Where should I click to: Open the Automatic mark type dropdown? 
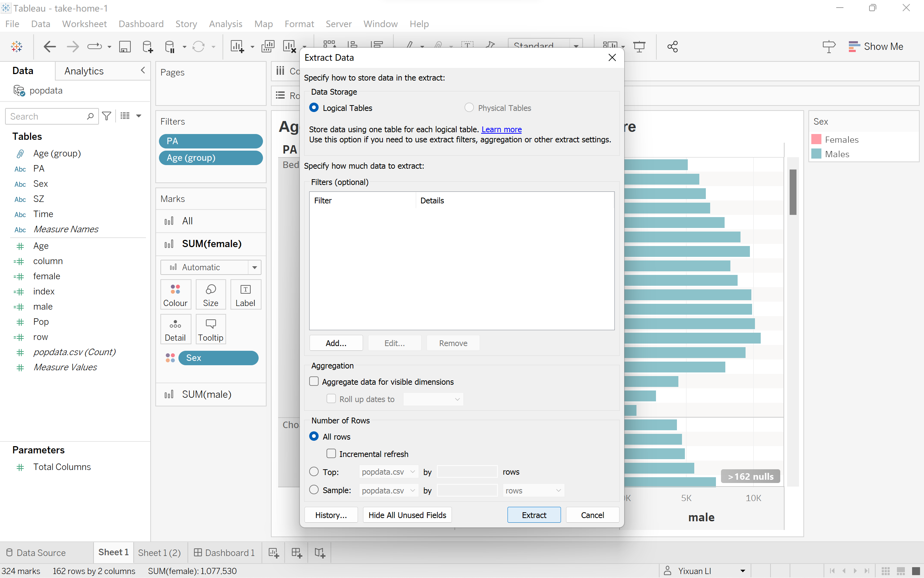[x=255, y=267]
